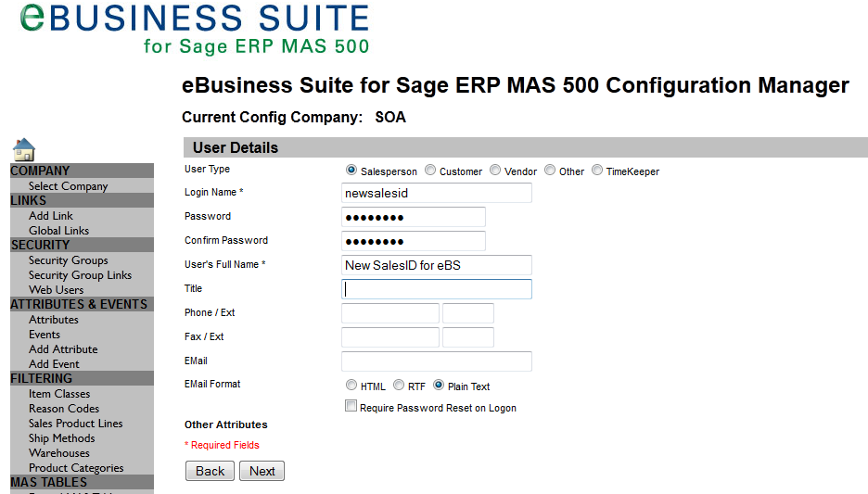868x494 pixels.
Task: Click the Confirm Password field
Action: [x=413, y=241]
